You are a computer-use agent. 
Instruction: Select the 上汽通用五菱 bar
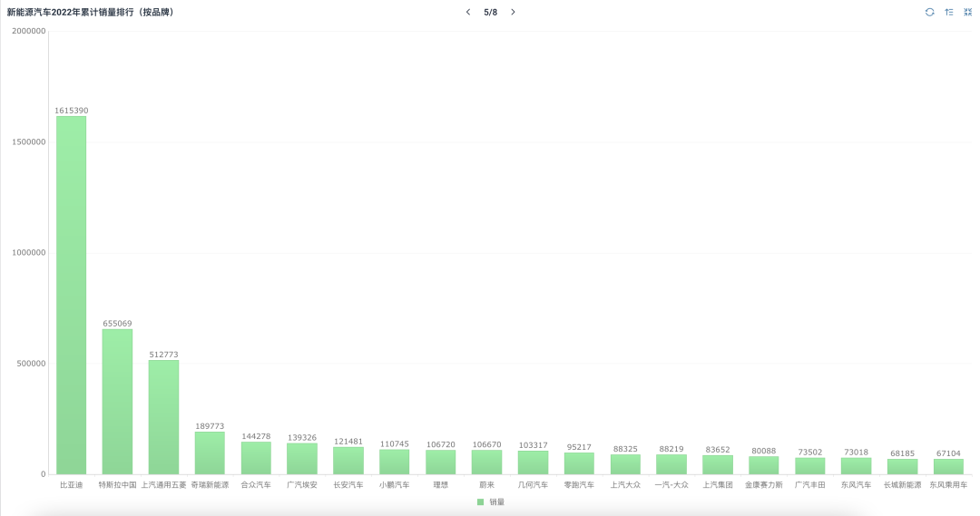163,417
